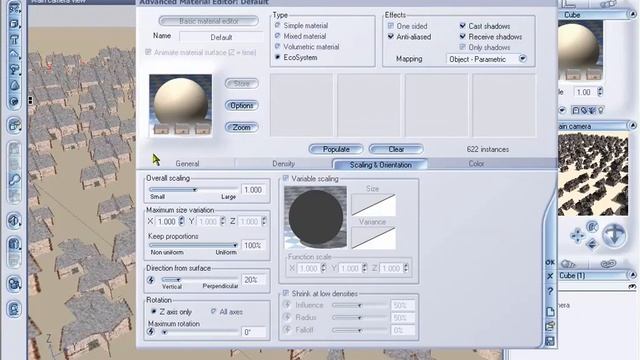
Task: Click the large round camera navigation control
Action: pyautogui.click(x=614, y=235)
